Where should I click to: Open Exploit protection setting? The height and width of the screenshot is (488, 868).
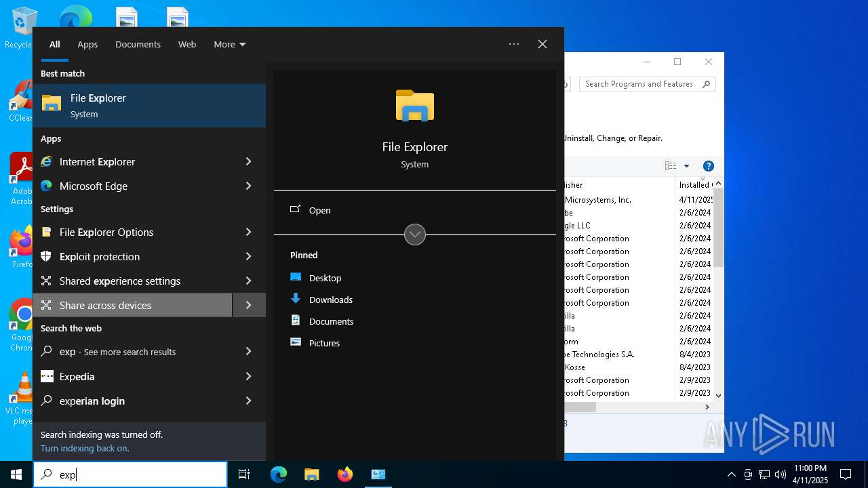(133, 256)
